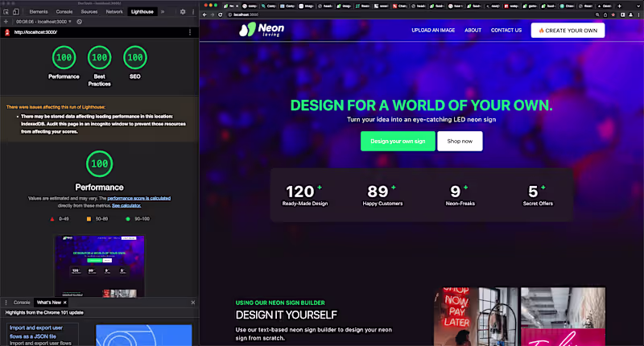Click the Shop now button
The image size is (644, 346).
[x=460, y=141]
